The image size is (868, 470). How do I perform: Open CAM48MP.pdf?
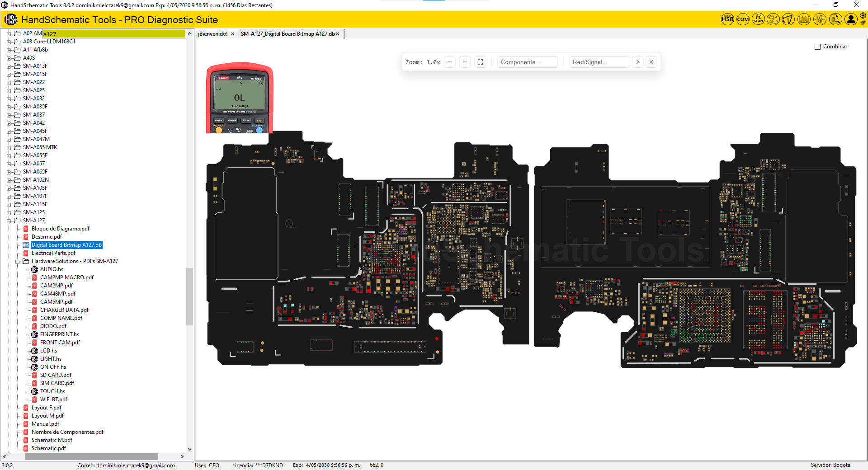(58, 294)
